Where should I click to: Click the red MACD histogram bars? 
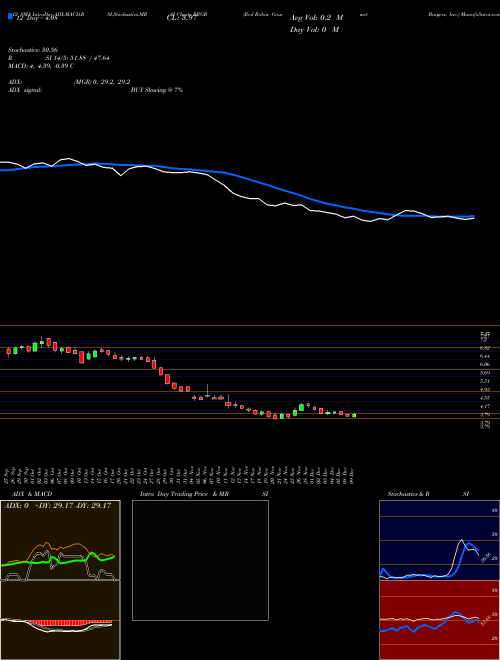pyautogui.click(x=69, y=622)
